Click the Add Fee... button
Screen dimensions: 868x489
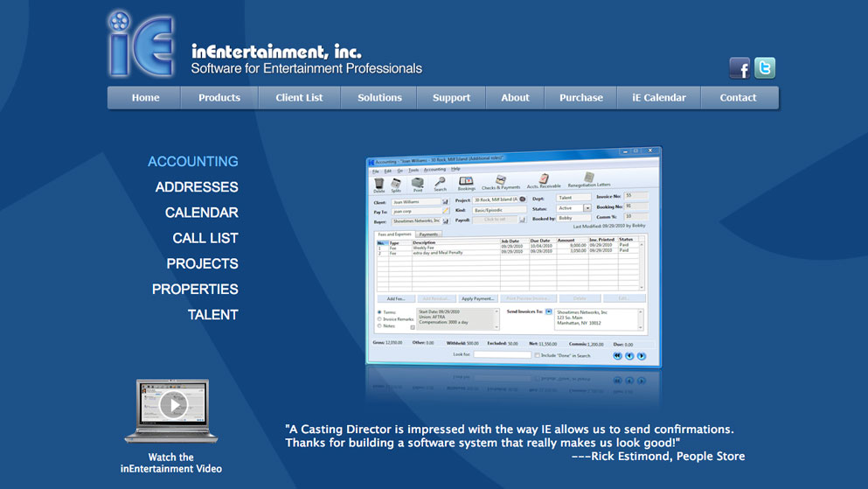(x=396, y=299)
